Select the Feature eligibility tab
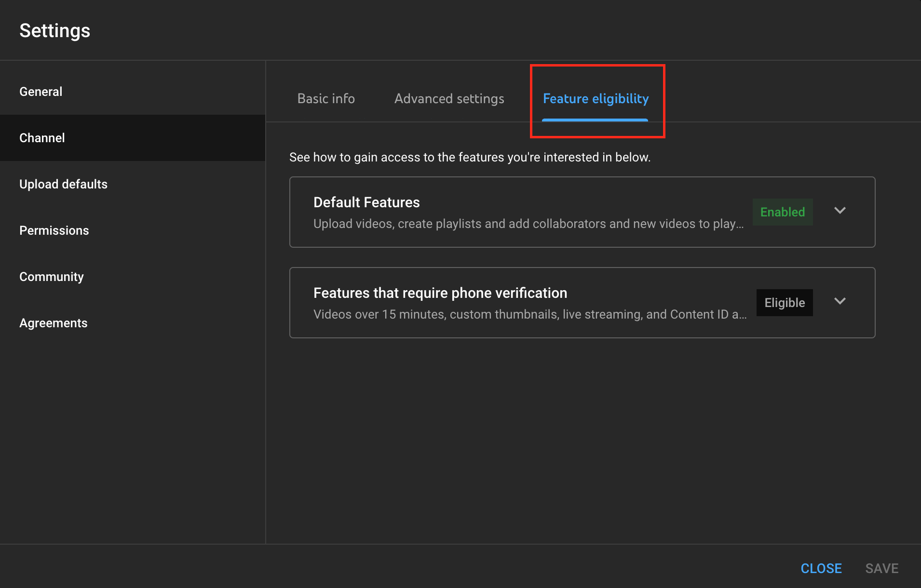Viewport: 921px width, 588px height. point(596,99)
